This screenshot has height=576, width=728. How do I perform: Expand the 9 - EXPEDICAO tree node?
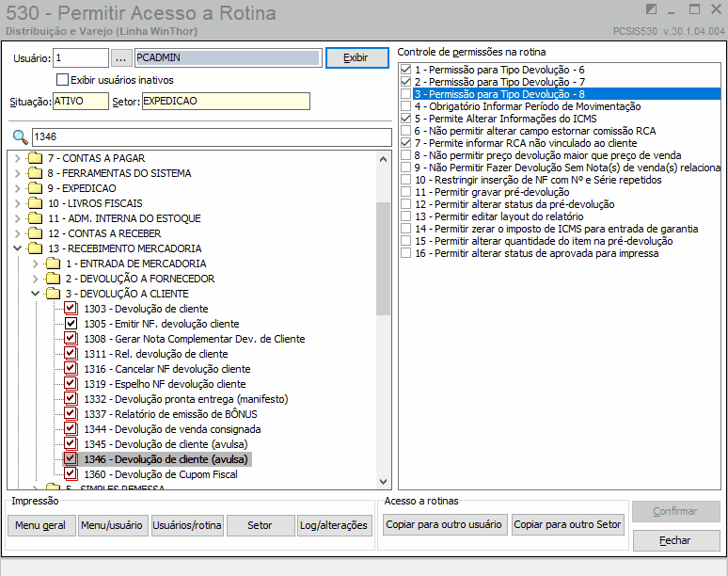(x=18, y=188)
